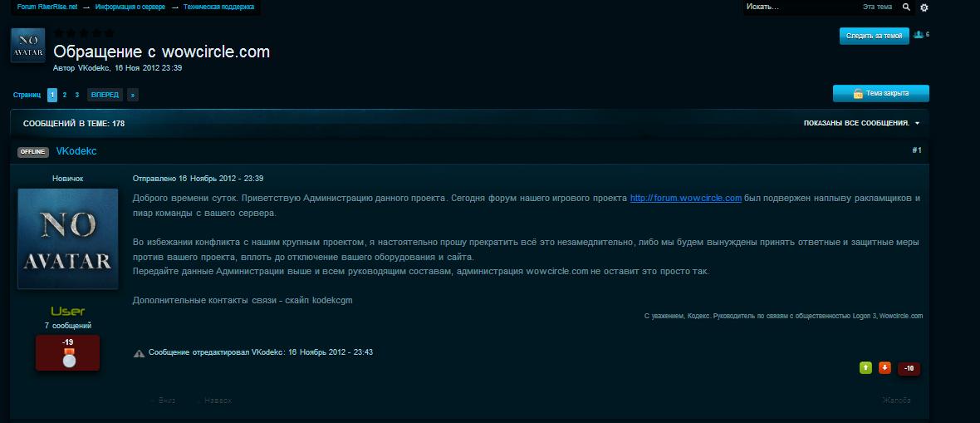Open the Эта тема search scope dropdown
The image size is (980, 423).
(877, 7)
